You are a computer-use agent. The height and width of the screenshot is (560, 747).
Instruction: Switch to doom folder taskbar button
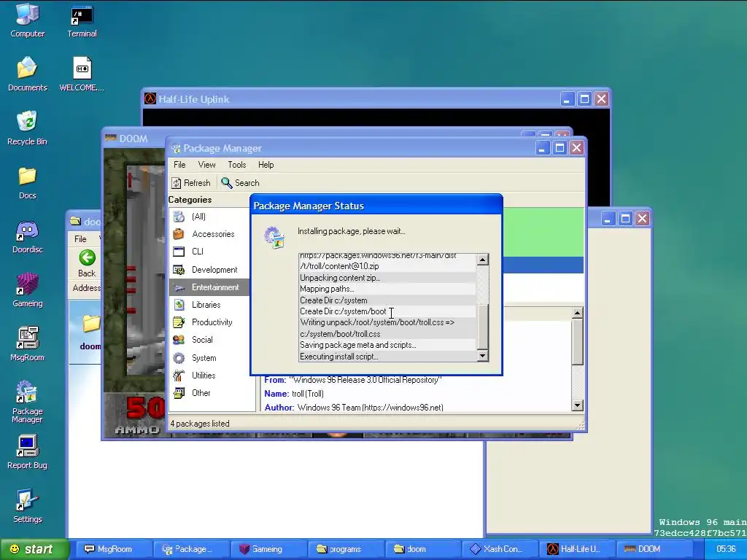pyautogui.click(x=424, y=550)
